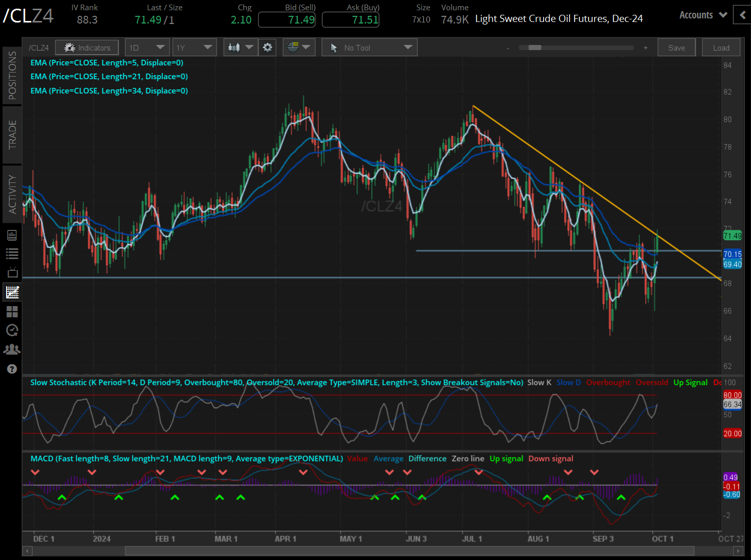
Task: Click the clock/history icon in sidebar
Action: pos(12,330)
